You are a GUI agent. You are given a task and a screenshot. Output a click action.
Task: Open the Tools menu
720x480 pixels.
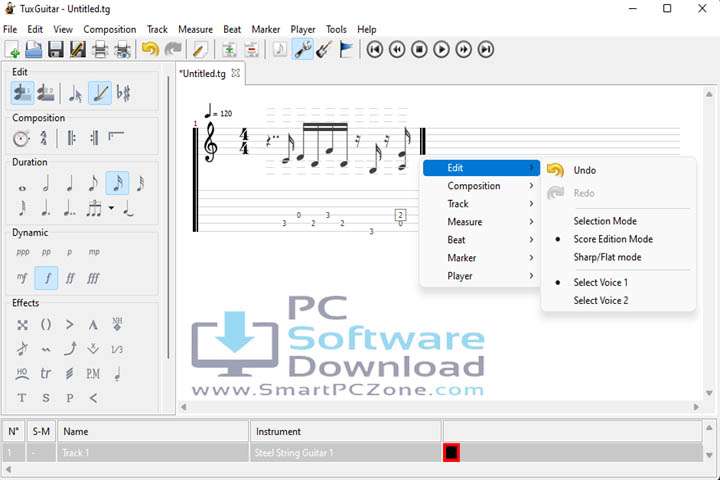click(x=336, y=29)
